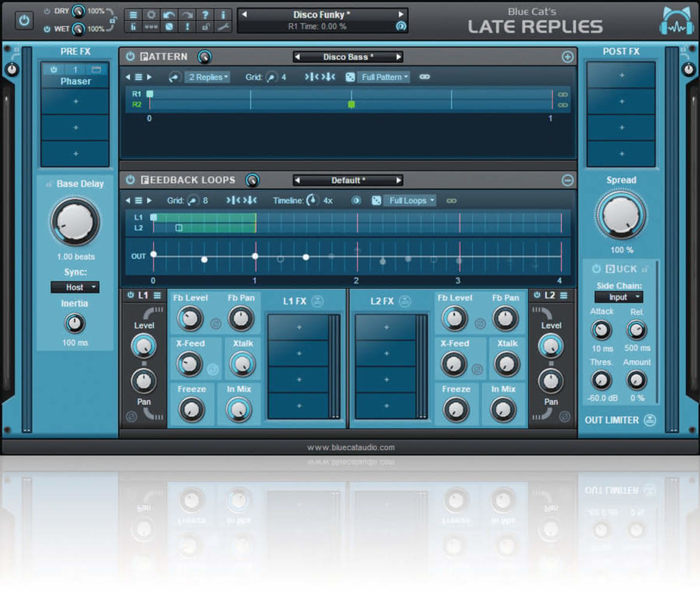Click the www.bluecataudio.com link
Viewport: 700px width, 591px height.
click(351, 447)
